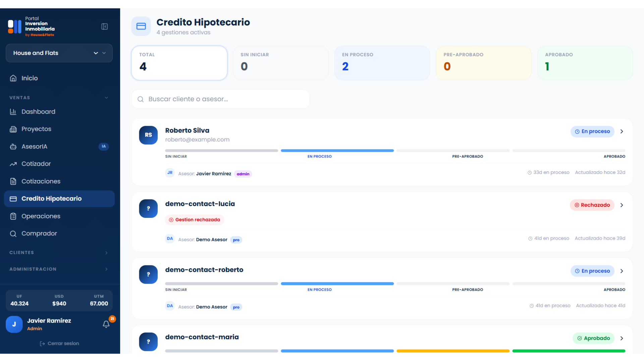Click the JR advisor avatar
The height and width of the screenshot is (362, 644).
[170, 173]
